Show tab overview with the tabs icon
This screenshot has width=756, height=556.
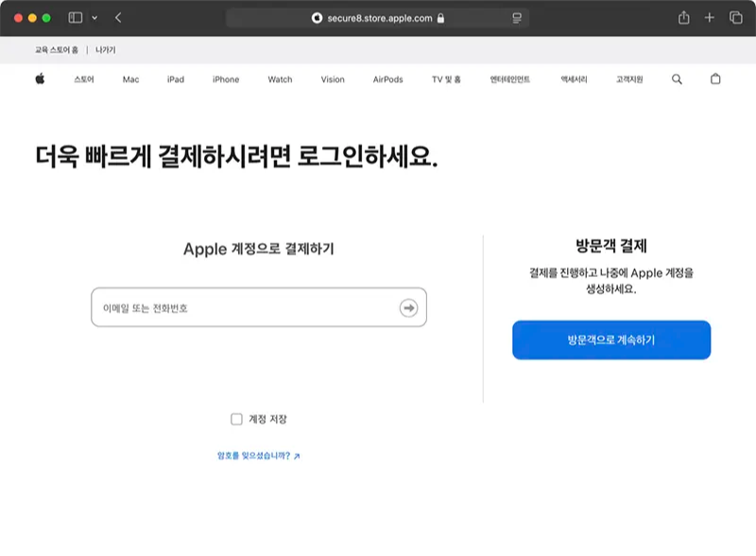pos(735,17)
